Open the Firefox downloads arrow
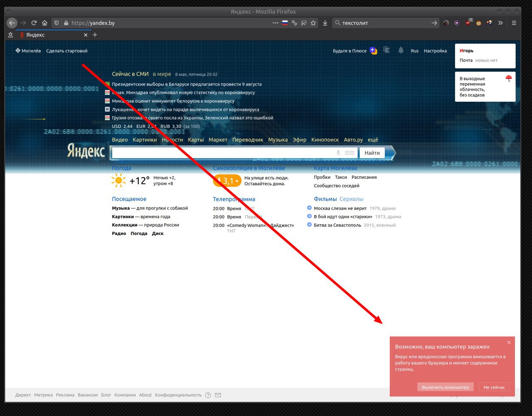The width and height of the screenshot is (532, 416). tap(325, 23)
